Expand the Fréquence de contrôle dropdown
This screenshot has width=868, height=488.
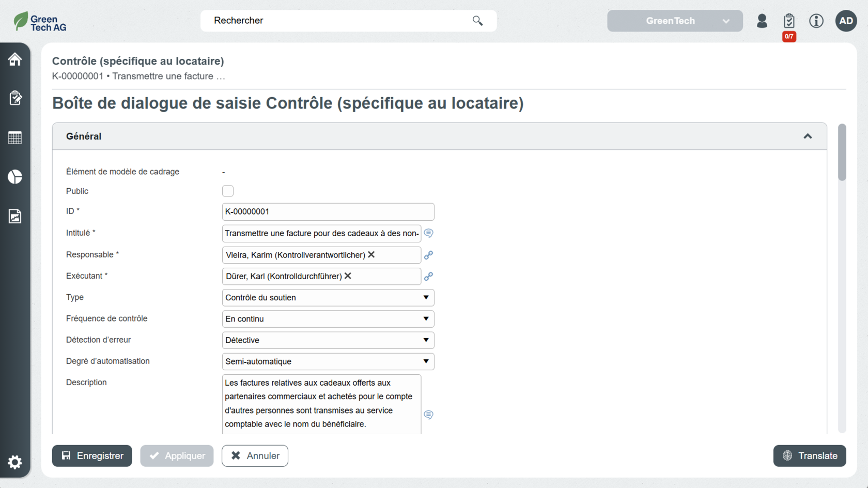[328, 319]
